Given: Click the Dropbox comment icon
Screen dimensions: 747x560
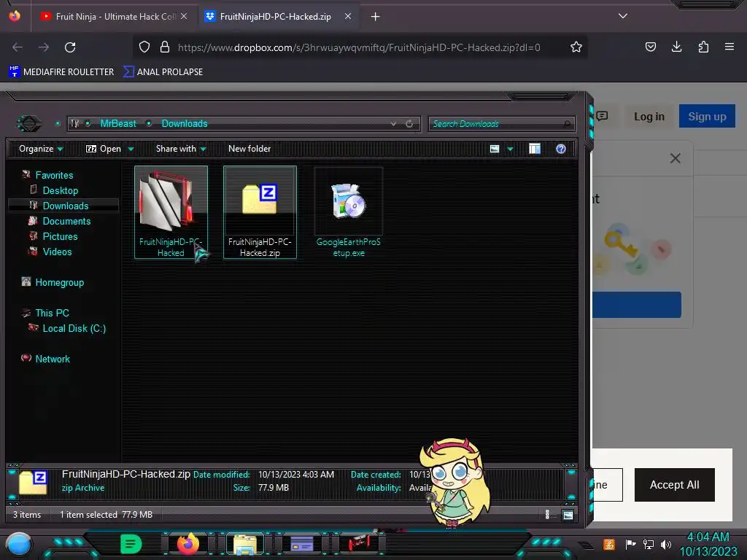Looking at the screenshot, I should (x=602, y=116).
